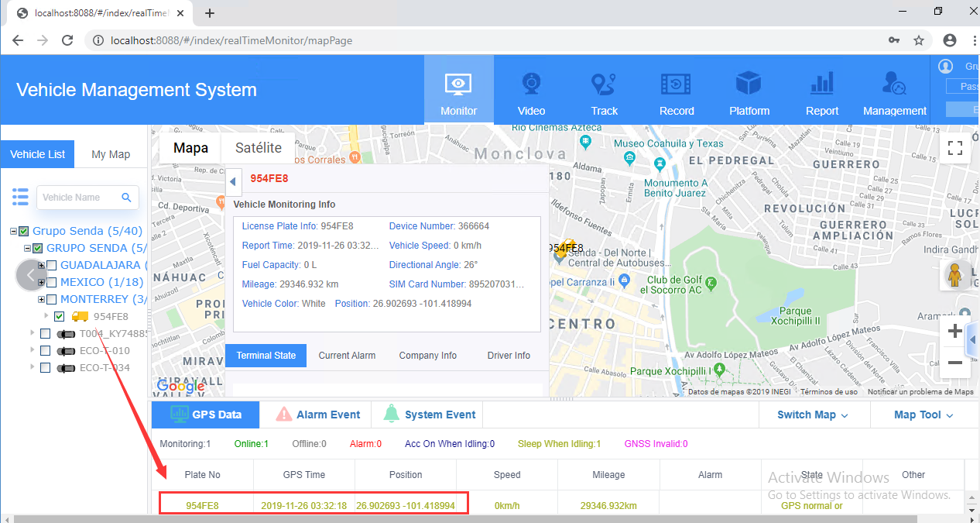Open the Map Tool dropdown
This screenshot has height=523, width=980.
point(925,415)
